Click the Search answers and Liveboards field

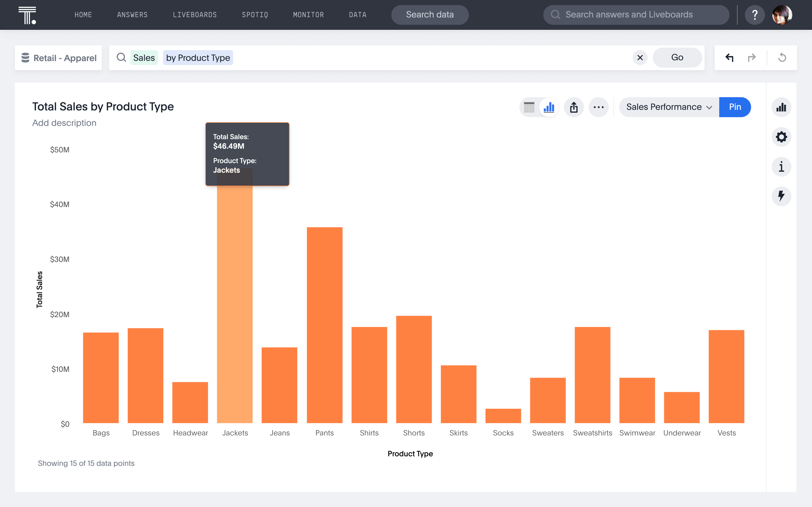click(x=636, y=15)
